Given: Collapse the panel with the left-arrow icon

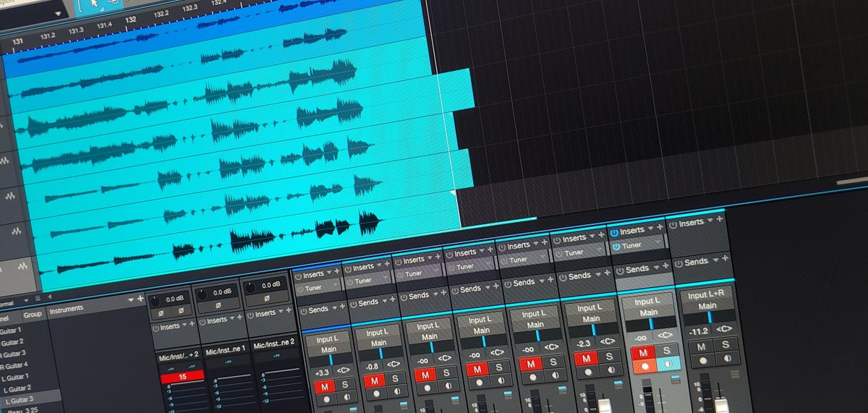Looking at the screenshot, I should click(50, 297).
